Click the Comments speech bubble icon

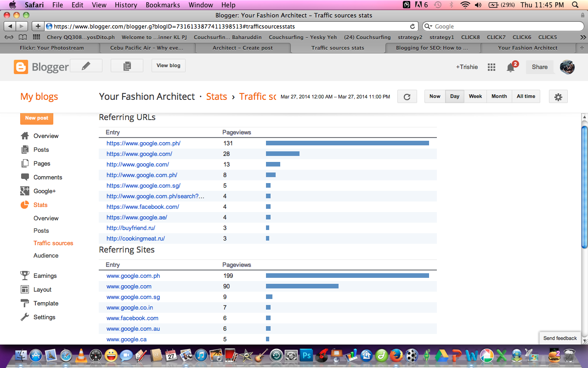pos(25,177)
